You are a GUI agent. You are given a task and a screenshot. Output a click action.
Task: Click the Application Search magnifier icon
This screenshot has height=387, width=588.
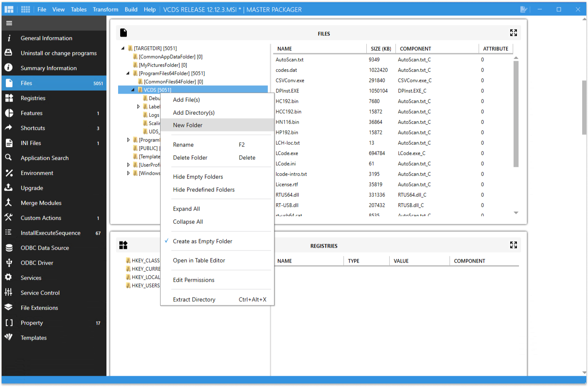[x=9, y=158]
